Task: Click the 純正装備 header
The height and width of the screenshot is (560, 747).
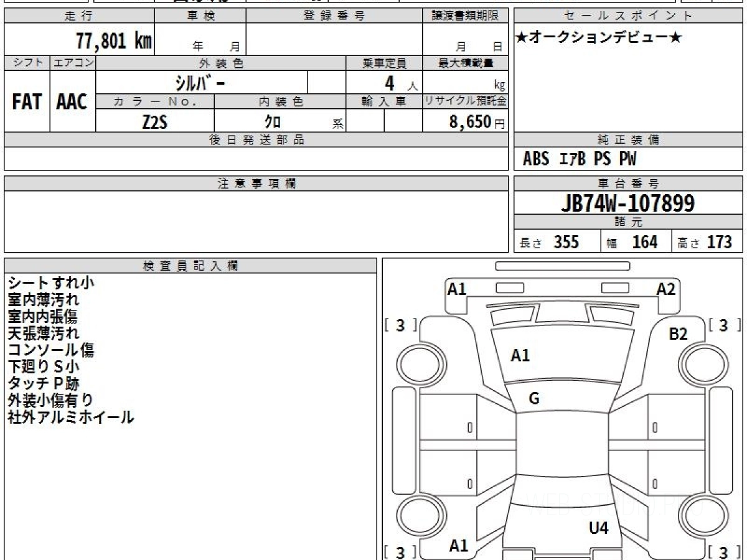Action: pyautogui.click(x=629, y=140)
